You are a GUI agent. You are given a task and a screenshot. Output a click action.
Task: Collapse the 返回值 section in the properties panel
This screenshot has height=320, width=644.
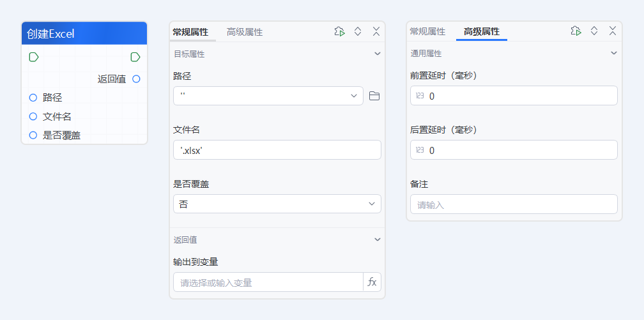click(377, 240)
